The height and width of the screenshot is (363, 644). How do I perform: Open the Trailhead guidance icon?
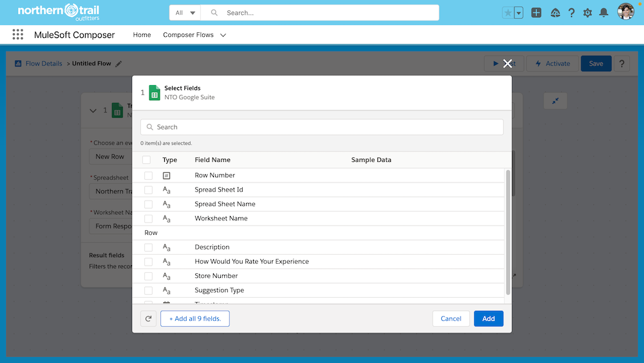pos(555,13)
